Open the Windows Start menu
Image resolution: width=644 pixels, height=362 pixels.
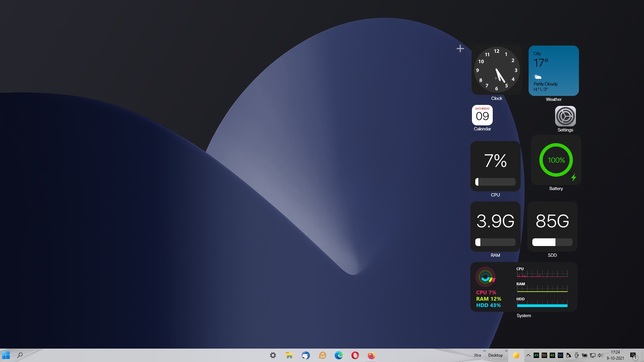6,355
